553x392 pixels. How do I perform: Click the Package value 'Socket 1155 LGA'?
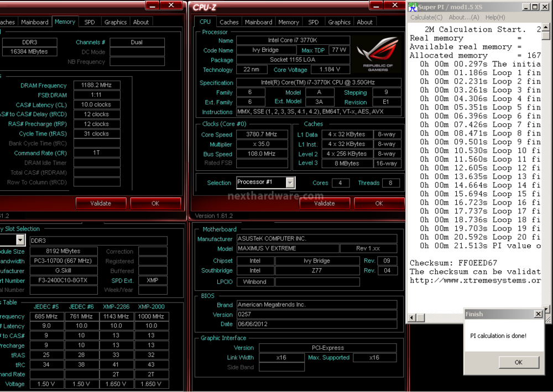coord(293,60)
